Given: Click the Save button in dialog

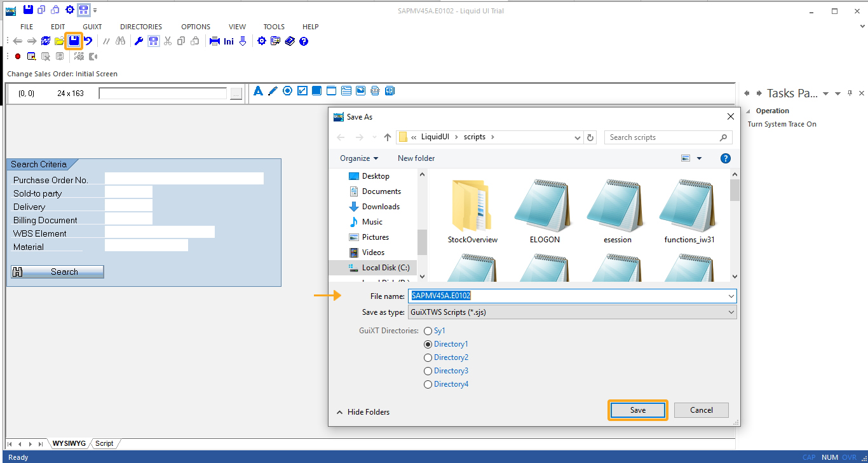Looking at the screenshot, I should [x=638, y=410].
